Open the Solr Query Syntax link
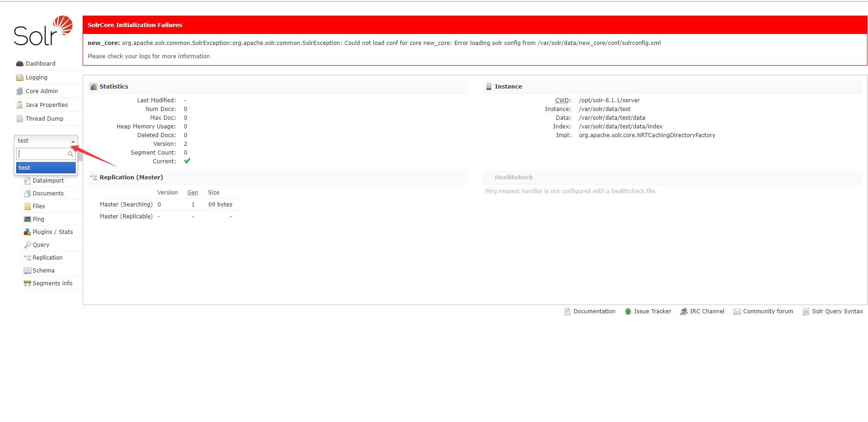 (x=837, y=311)
